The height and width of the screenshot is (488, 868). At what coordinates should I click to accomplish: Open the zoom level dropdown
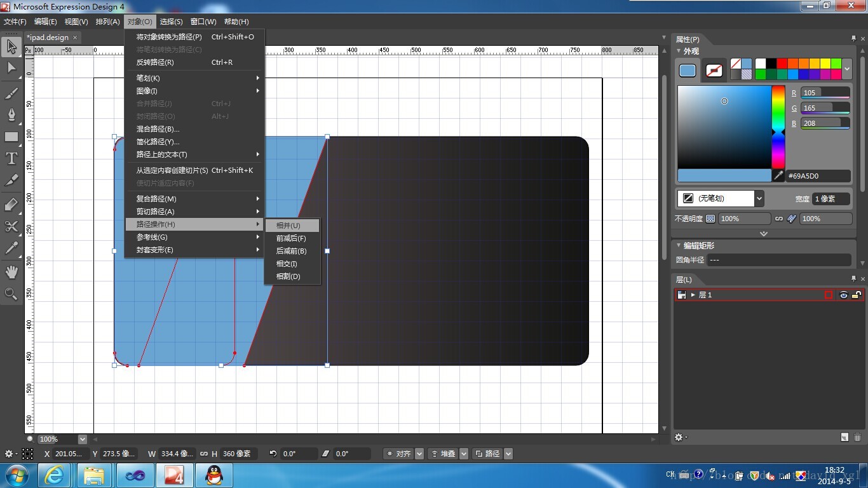(83, 439)
